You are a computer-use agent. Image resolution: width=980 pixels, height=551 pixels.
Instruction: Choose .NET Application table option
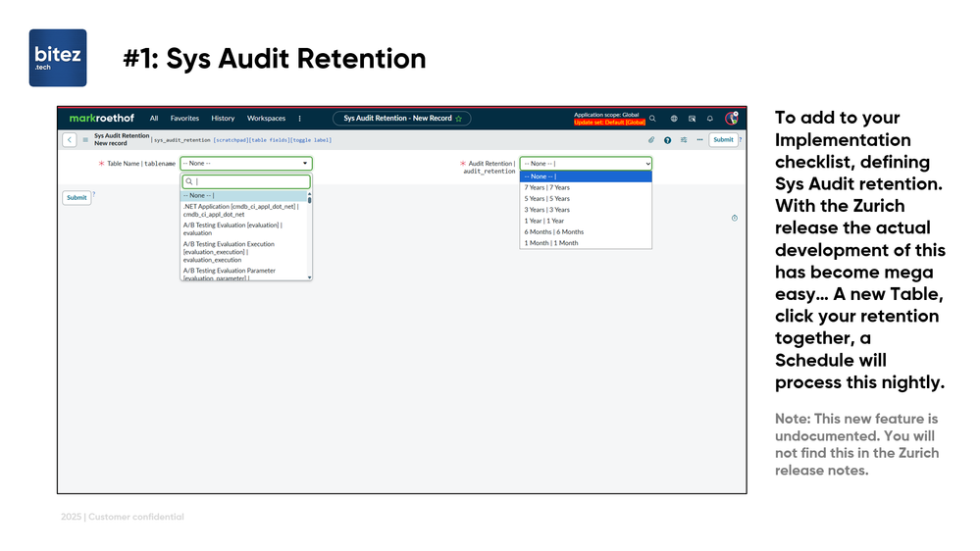243,210
